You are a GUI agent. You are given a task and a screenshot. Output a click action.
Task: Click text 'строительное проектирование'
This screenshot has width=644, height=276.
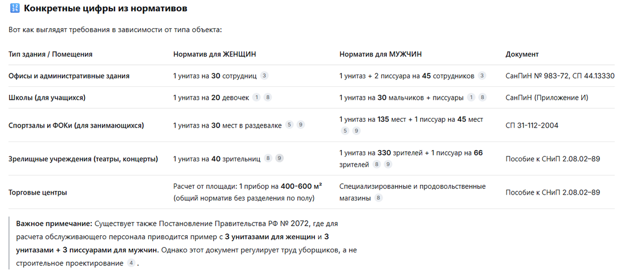[x=69, y=263]
